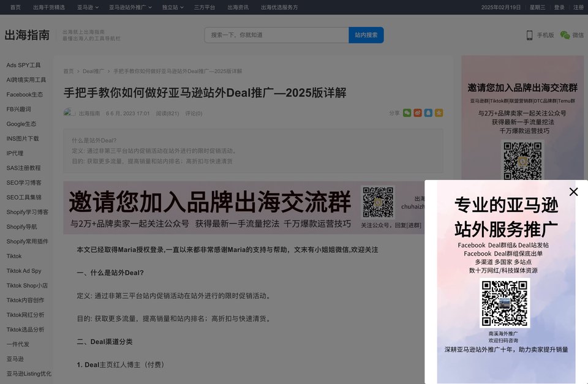Click the 微信 WeChat icon in header

[565, 35]
